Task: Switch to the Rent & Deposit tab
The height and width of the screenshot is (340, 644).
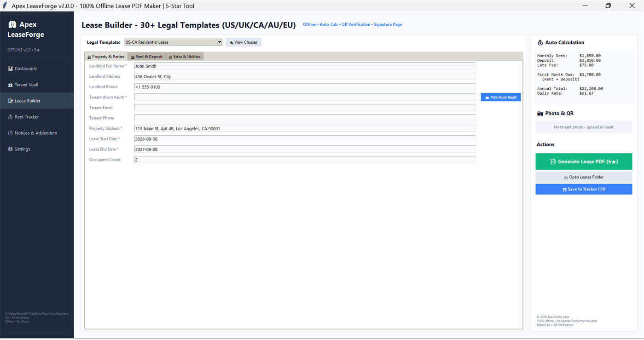Action: point(146,57)
